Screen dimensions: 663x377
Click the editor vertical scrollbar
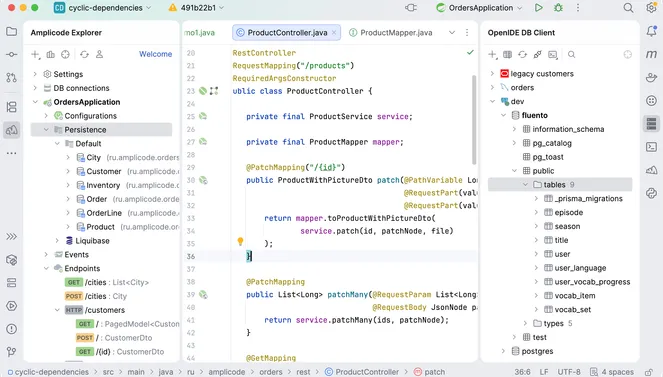(474, 120)
